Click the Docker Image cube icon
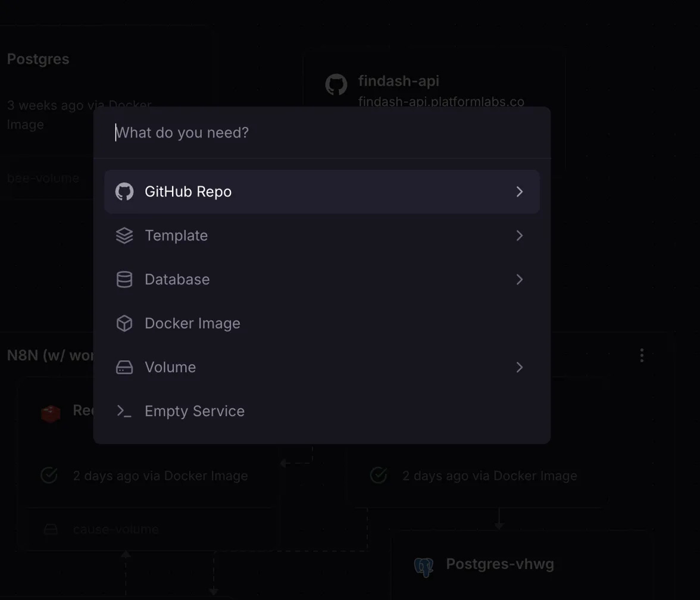 pos(124,323)
